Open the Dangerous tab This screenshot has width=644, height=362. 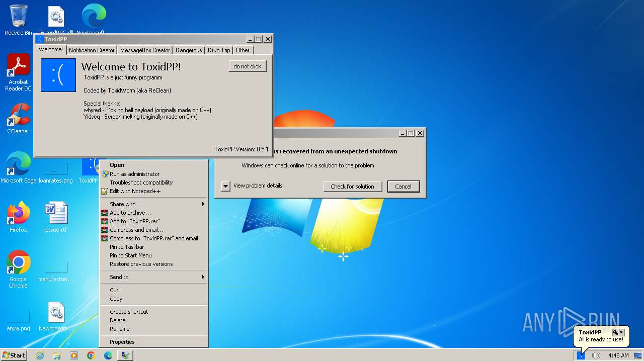click(x=189, y=50)
